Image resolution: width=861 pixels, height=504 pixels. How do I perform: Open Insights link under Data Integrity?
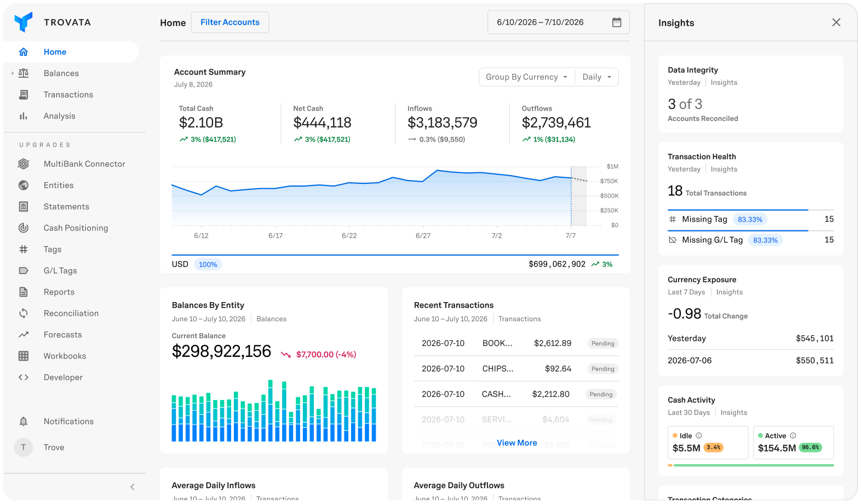pyautogui.click(x=724, y=83)
